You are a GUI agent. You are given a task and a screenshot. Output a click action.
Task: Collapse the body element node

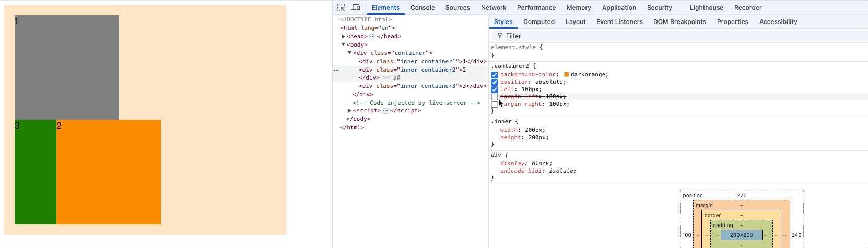click(343, 45)
